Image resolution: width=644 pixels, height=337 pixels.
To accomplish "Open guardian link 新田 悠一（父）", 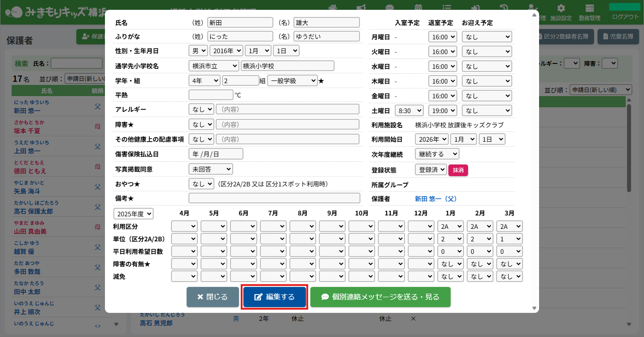I will tap(435, 199).
